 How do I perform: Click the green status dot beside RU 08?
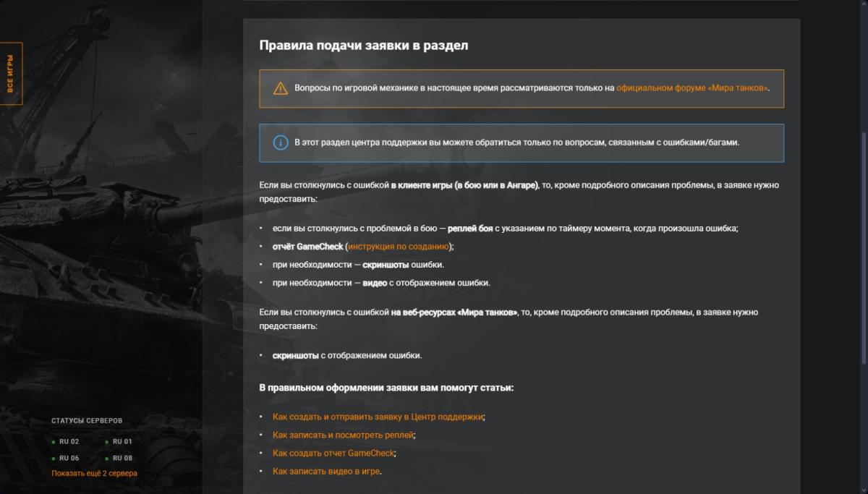pos(107,459)
